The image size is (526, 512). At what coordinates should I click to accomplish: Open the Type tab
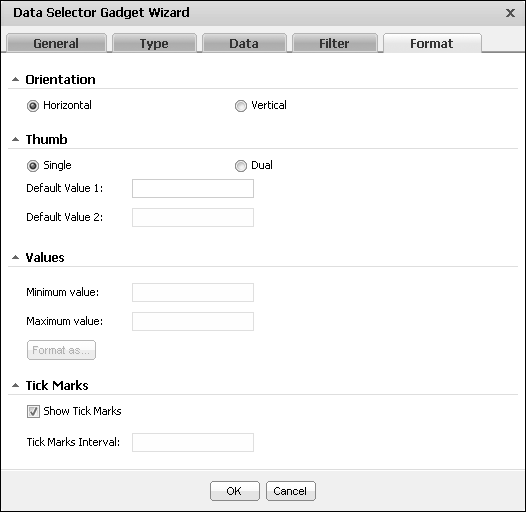154,43
